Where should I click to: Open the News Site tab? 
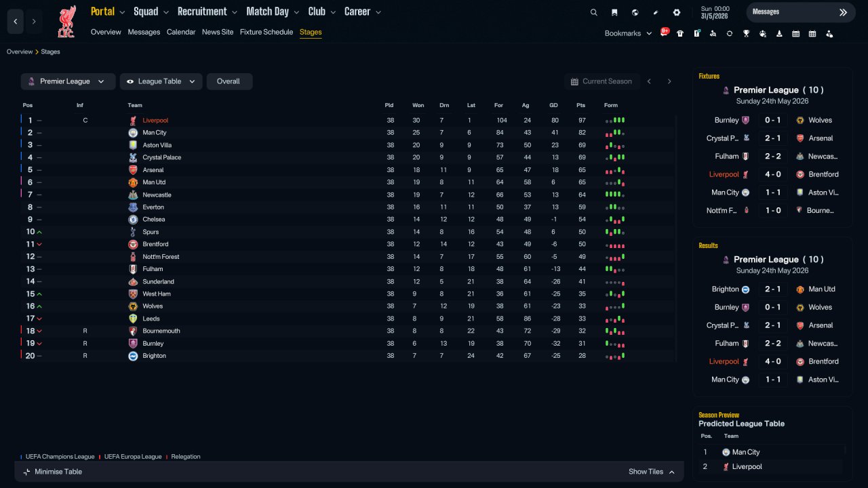pyautogui.click(x=218, y=32)
